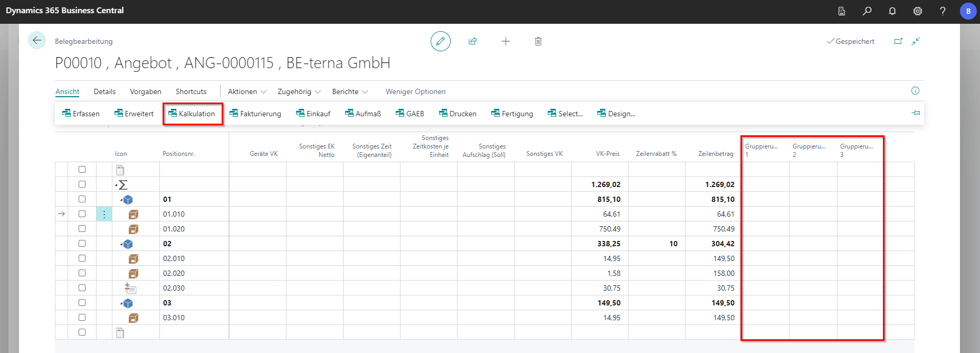Click the notification bell icon
The width and height of the screenshot is (980, 353).
coord(892,11)
